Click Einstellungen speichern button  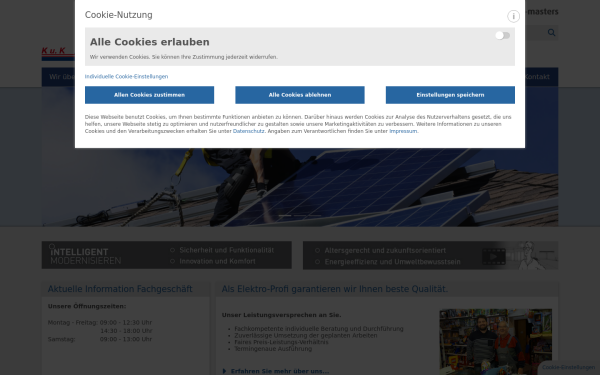[450, 95]
